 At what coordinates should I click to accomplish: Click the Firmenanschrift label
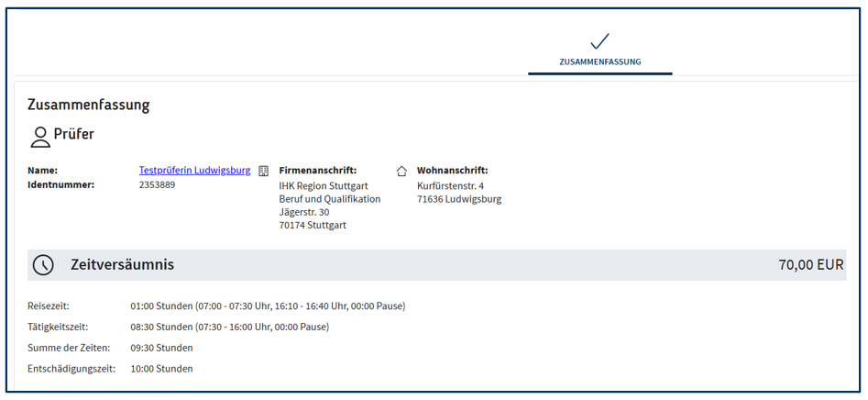point(317,171)
